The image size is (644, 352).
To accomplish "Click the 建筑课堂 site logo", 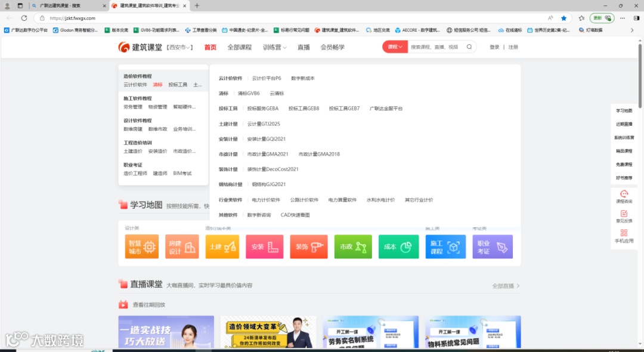I will pos(140,47).
